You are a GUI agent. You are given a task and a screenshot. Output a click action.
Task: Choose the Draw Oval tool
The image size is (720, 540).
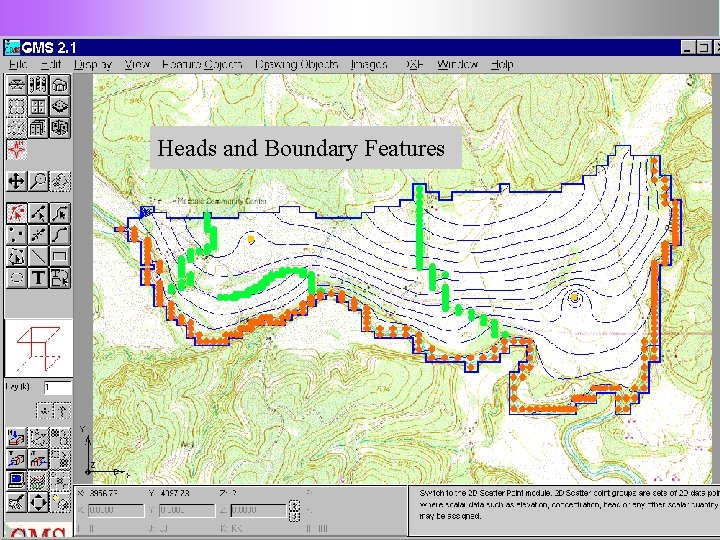coord(16,278)
